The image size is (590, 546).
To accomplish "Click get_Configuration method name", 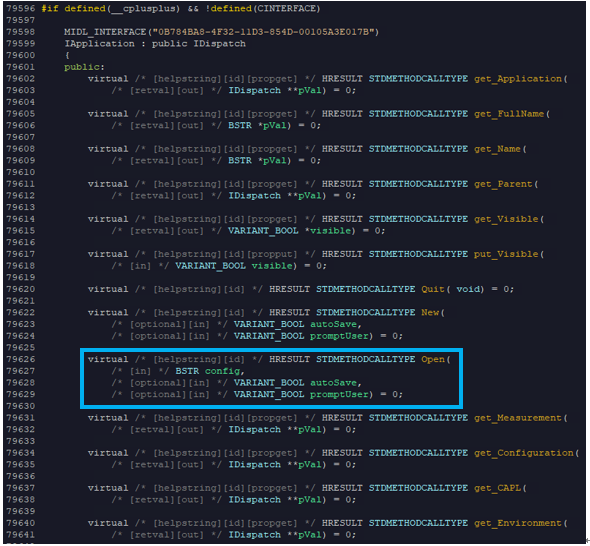I will tap(524, 453).
